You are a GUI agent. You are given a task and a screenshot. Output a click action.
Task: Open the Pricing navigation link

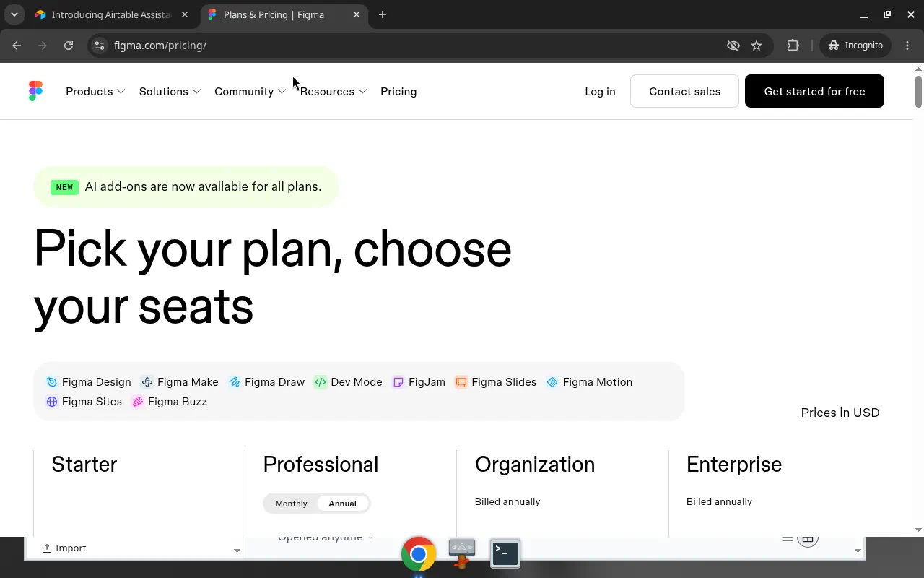coord(398,92)
